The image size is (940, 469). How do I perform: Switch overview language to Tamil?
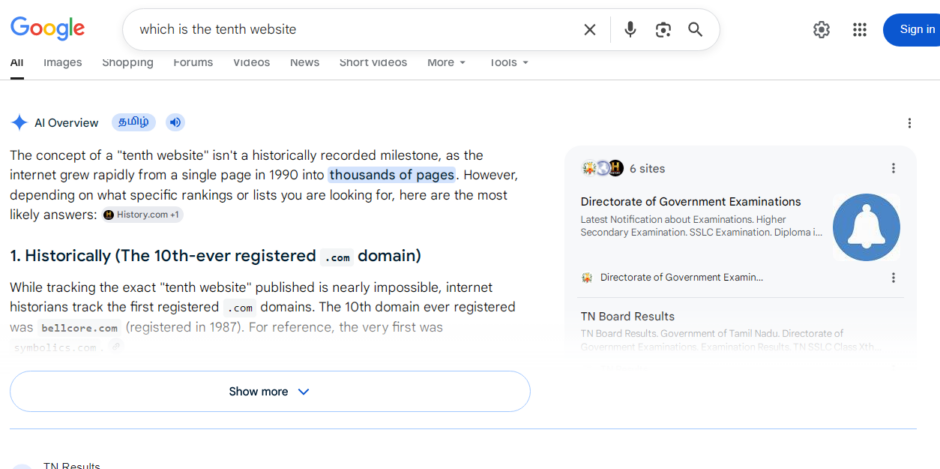click(134, 122)
